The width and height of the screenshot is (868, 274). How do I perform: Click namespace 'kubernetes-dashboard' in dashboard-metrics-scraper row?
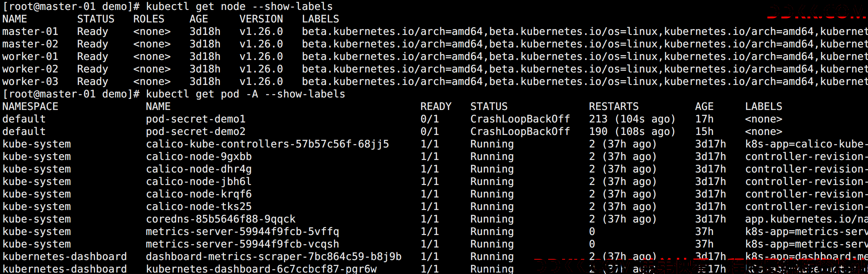click(65, 257)
